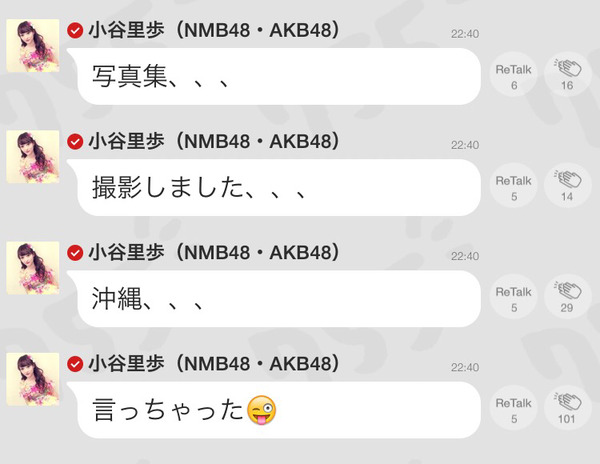Click verified badge on last post's username
This screenshot has width=600, height=464.
click(75, 364)
